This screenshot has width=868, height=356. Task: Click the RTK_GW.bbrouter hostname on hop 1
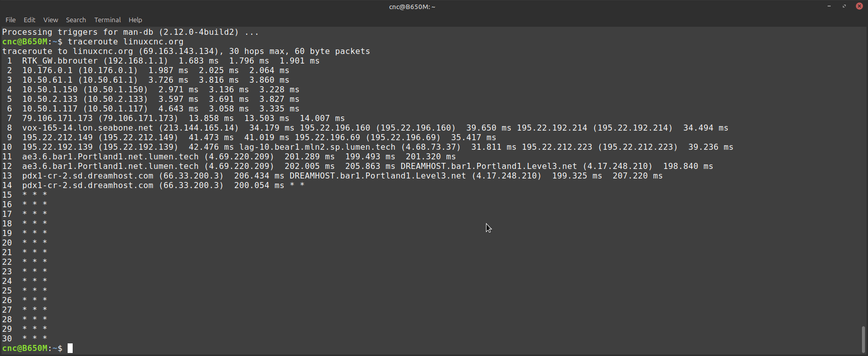(x=60, y=61)
